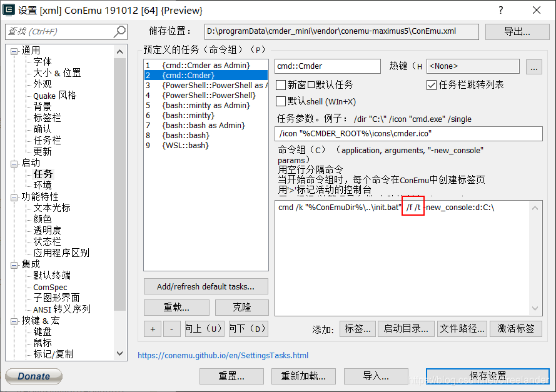556x392 pixels.
Task: Open ANSI 转义序列 settings page
Action: [x=62, y=309]
